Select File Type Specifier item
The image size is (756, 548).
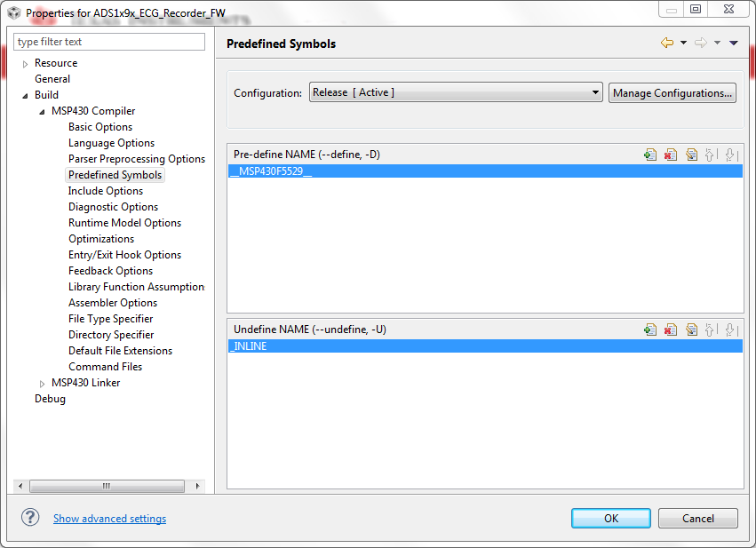click(110, 319)
